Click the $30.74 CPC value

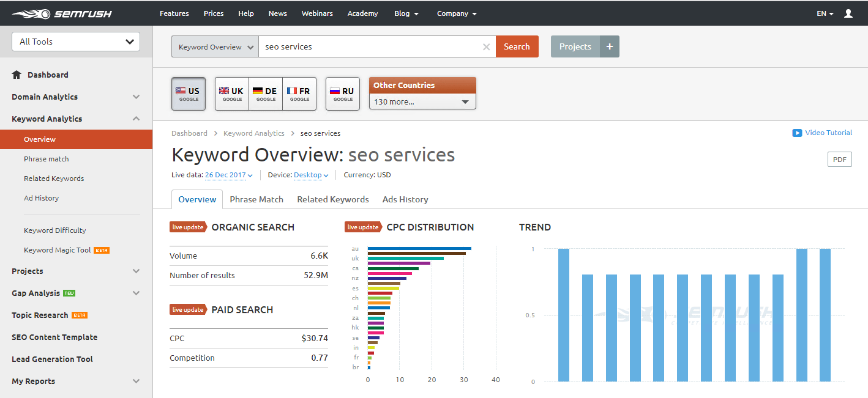(x=315, y=338)
